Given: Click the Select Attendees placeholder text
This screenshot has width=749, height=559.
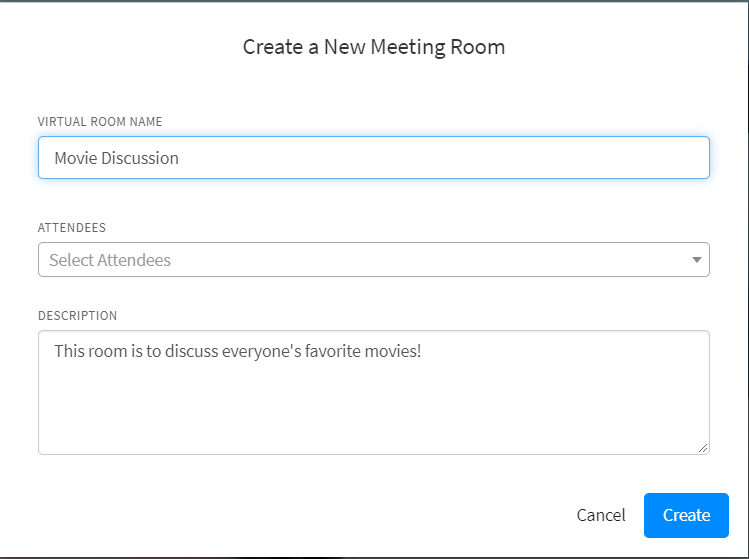Looking at the screenshot, I should [110, 260].
